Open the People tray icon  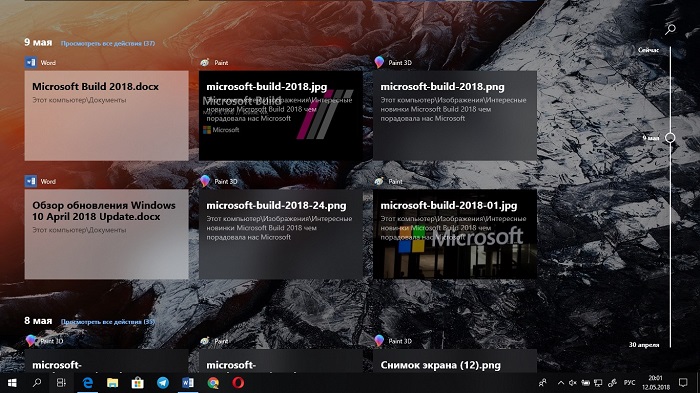(x=542, y=383)
